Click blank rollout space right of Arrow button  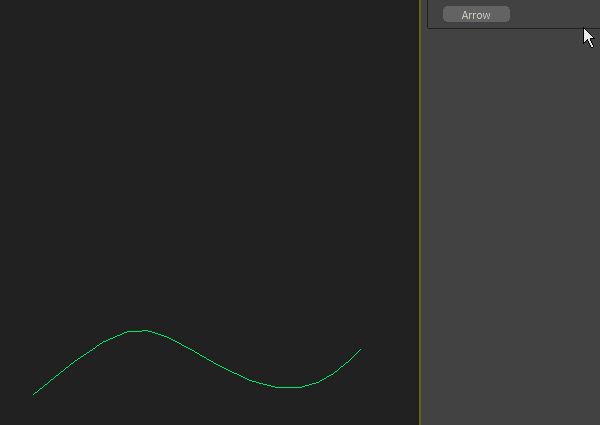coord(550,15)
